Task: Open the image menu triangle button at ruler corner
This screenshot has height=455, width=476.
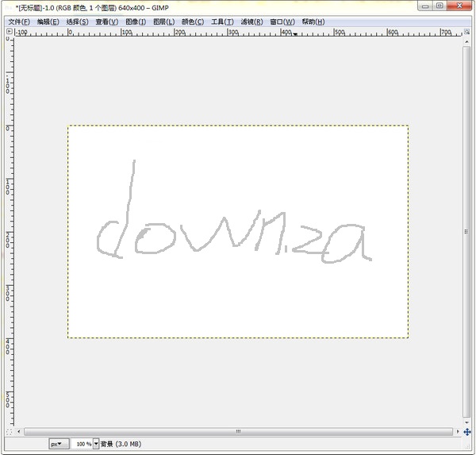Action: [x=10, y=33]
